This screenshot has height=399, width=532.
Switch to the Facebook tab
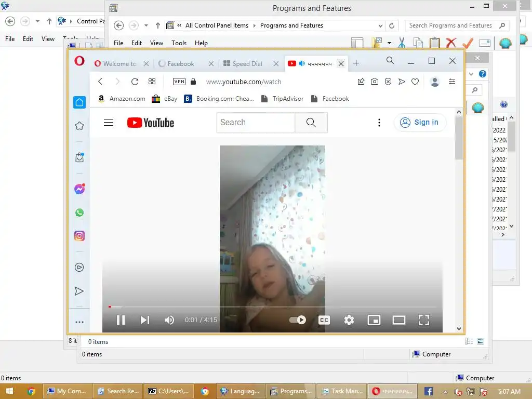[181, 63]
